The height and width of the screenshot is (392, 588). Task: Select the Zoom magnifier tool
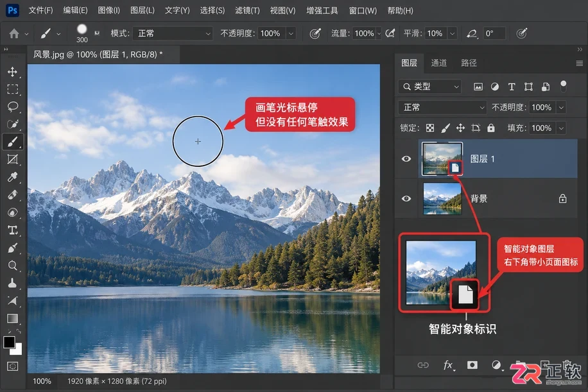pos(12,266)
